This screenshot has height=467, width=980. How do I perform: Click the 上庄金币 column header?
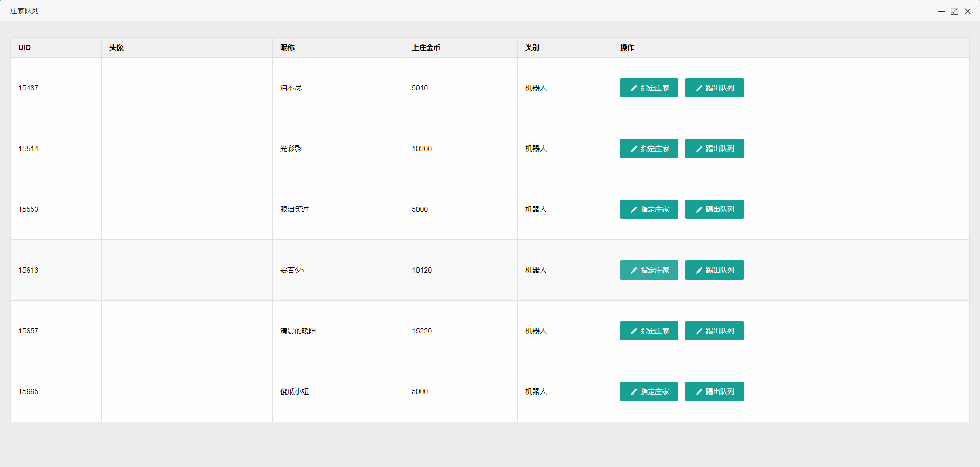[426, 47]
